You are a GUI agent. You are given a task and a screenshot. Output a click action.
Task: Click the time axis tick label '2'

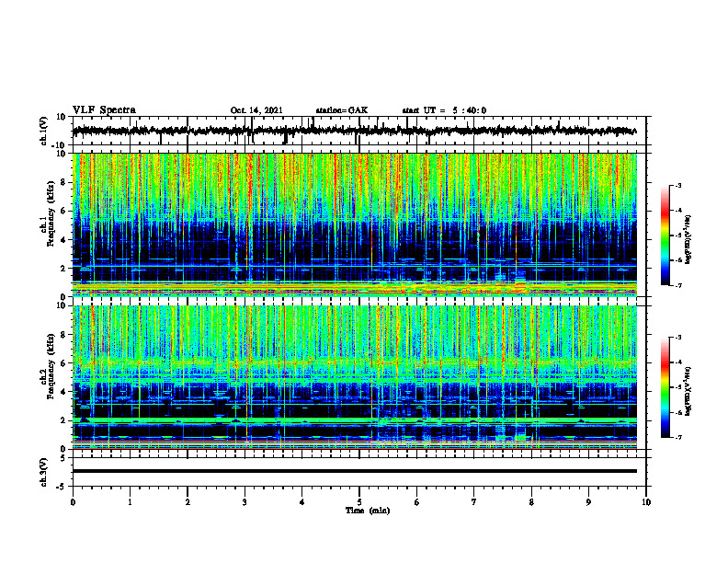click(x=188, y=502)
